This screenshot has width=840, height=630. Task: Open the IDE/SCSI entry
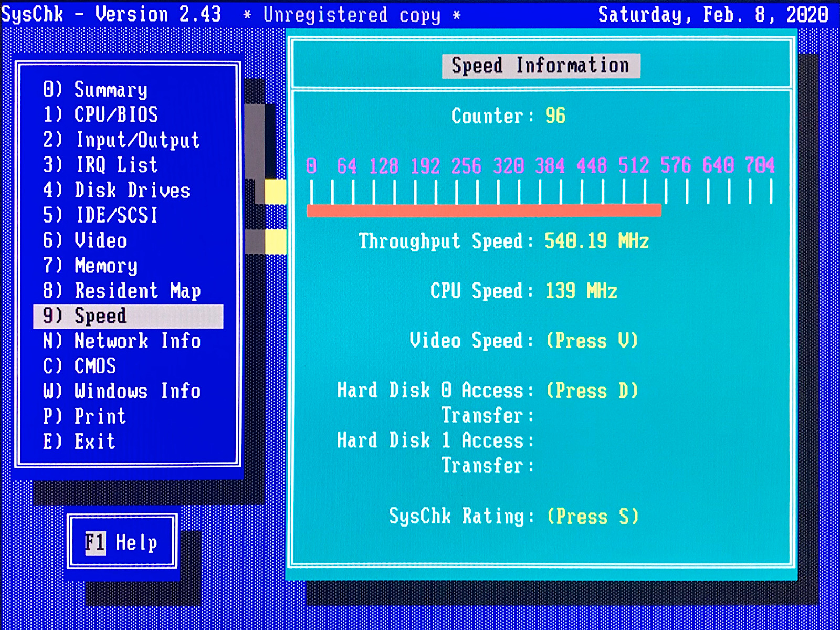100,215
